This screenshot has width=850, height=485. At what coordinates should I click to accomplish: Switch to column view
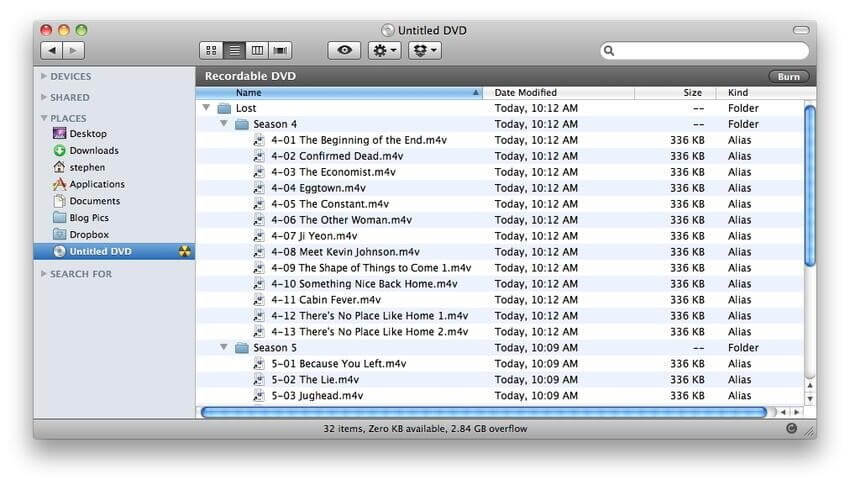point(257,50)
